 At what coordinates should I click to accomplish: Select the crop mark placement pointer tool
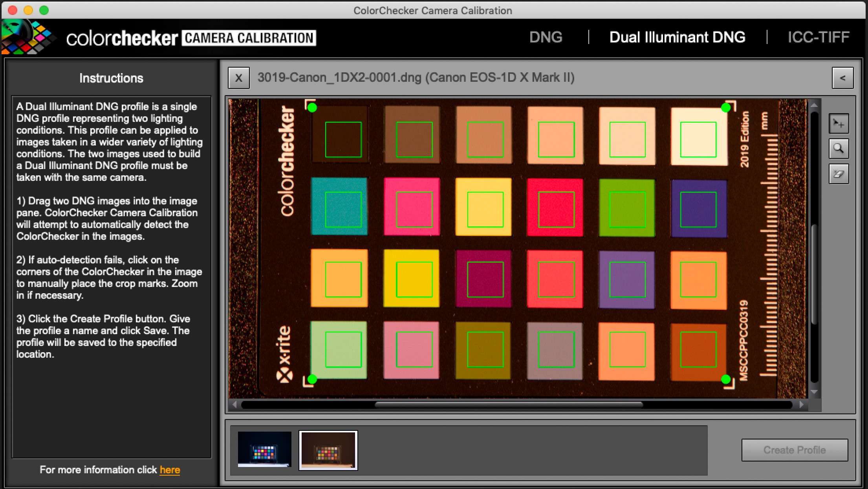(x=839, y=124)
